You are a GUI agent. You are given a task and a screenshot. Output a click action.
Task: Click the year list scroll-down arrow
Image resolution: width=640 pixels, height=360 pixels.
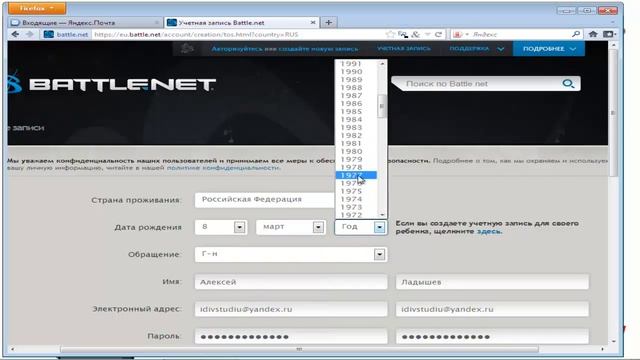click(x=382, y=215)
